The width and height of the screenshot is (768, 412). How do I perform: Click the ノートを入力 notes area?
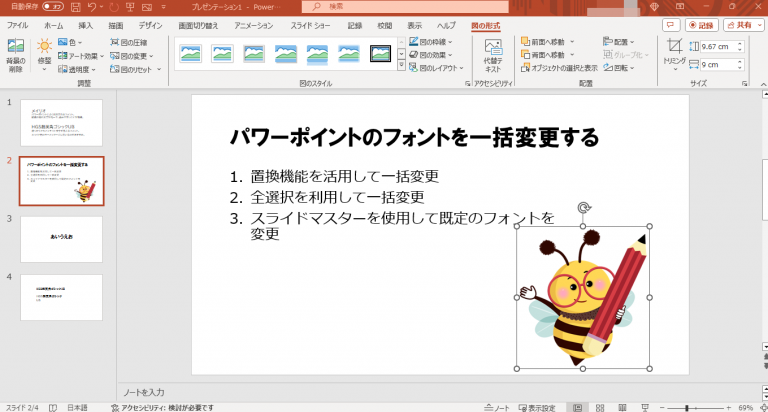[144, 392]
